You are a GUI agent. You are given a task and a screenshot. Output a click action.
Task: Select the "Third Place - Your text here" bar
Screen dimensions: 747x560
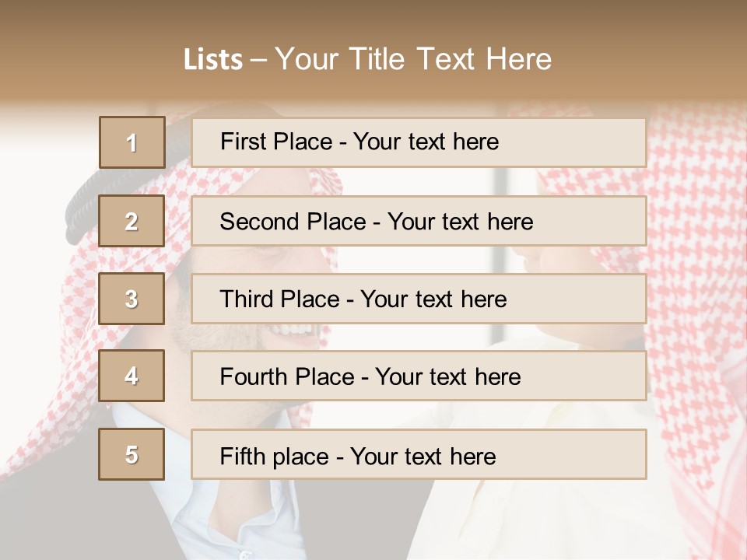tap(419, 299)
